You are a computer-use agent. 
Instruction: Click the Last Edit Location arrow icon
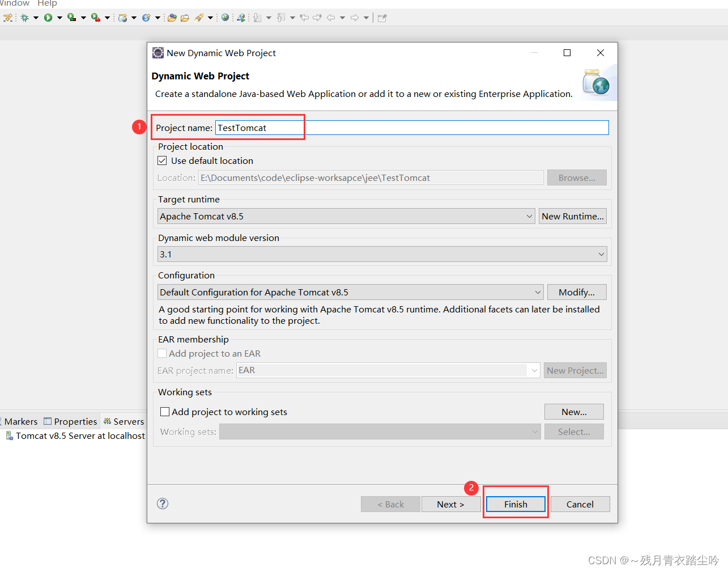click(x=304, y=18)
